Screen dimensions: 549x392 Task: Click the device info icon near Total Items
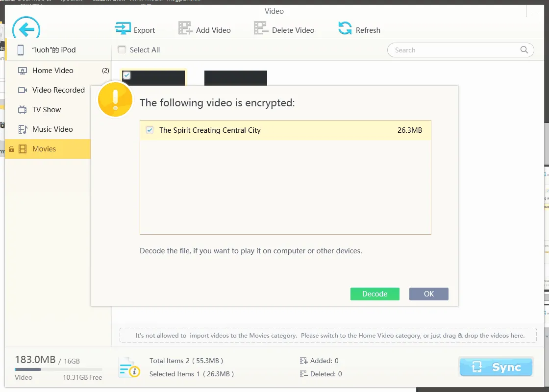128,367
